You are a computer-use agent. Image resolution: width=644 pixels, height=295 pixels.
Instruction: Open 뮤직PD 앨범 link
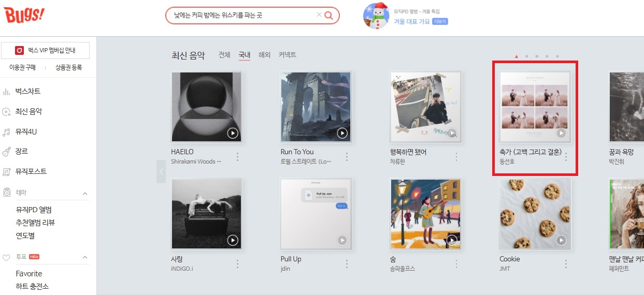click(x=34, y=210)
